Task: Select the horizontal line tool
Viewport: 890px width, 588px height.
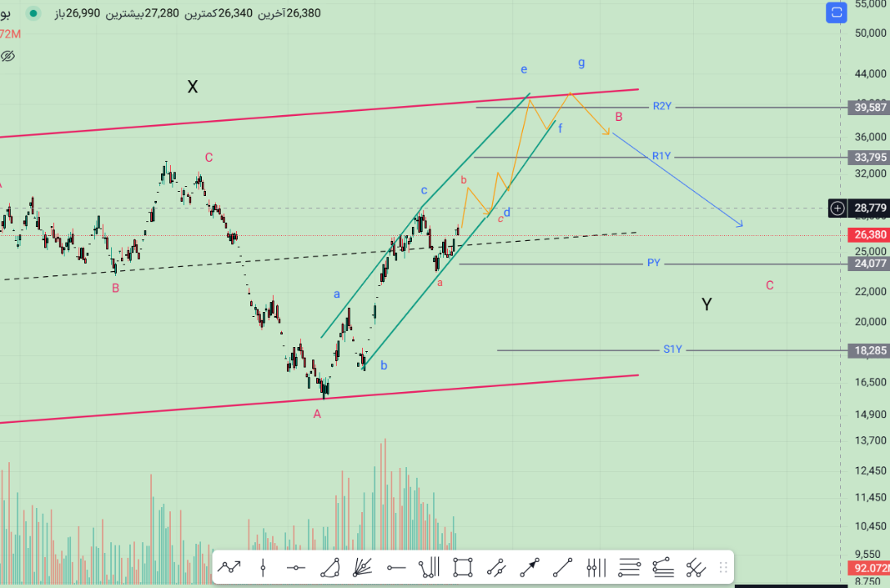Action: tap(296, 567)
